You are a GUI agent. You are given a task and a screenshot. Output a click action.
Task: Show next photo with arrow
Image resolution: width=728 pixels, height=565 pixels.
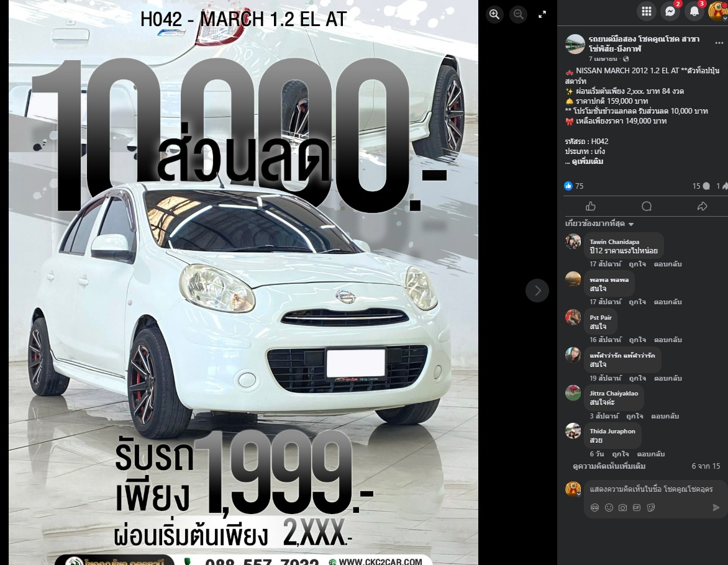537,291
